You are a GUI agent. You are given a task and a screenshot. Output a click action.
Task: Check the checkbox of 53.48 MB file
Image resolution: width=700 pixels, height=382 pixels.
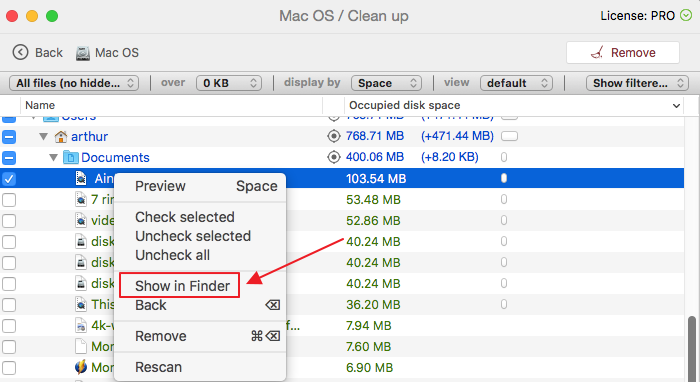(x=9, y=199)
